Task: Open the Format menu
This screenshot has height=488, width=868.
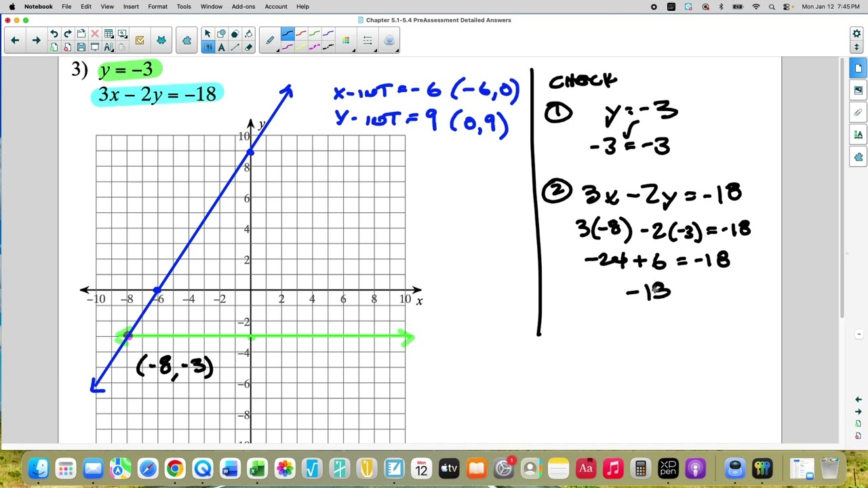Action: (x=157, y=7)
